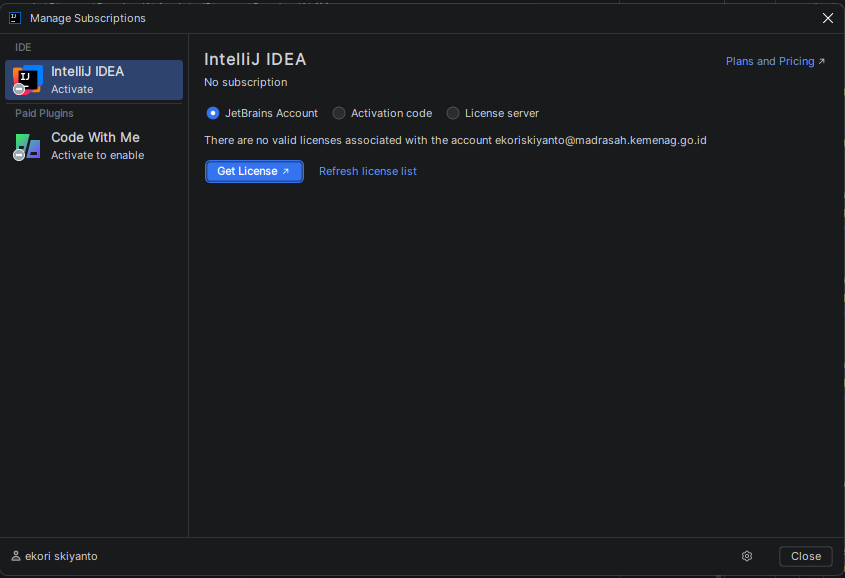Viewport: 845px width, 578px height.
Task: Click the user profile icon beside ekori skiyanto
Action: (x=16, y=556)
